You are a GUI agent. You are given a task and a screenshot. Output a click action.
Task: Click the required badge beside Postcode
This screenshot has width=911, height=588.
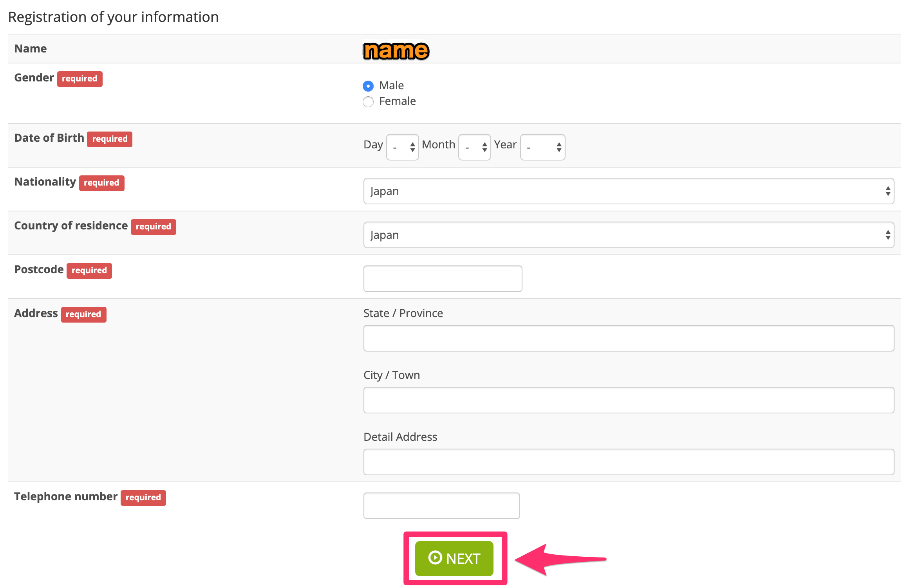89,271
